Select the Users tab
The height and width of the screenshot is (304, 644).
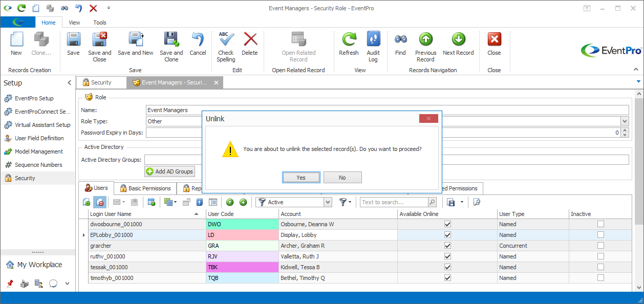point(96,188)
